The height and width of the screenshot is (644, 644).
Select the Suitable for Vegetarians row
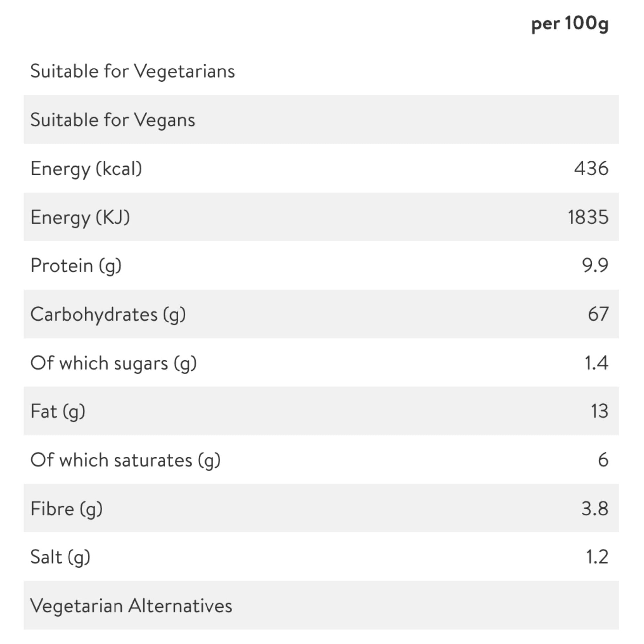point(321,71)
